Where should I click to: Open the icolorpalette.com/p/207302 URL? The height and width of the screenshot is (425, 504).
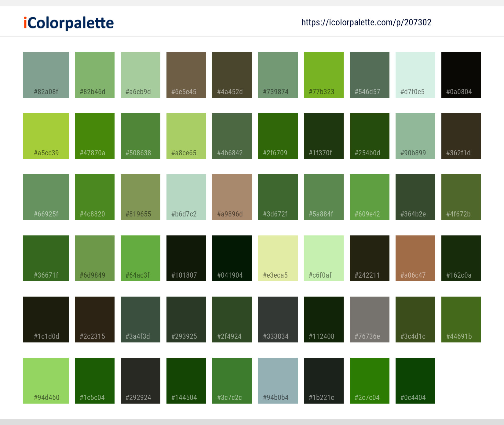366,22
